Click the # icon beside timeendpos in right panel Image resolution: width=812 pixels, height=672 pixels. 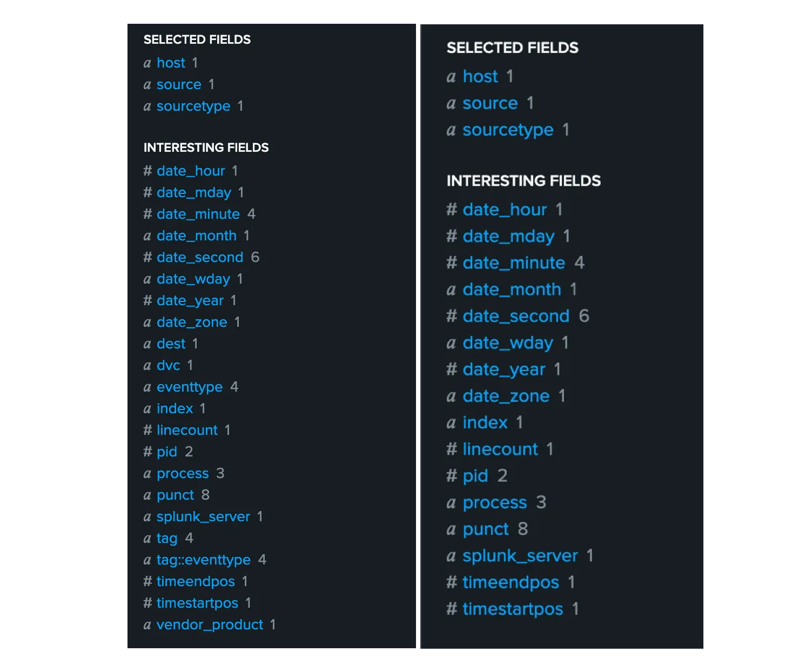[x=452, y=582]
